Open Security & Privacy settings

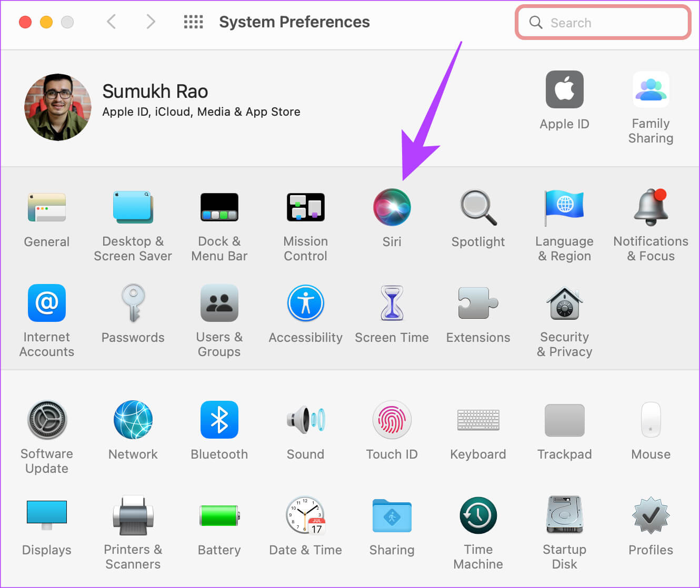565,303
